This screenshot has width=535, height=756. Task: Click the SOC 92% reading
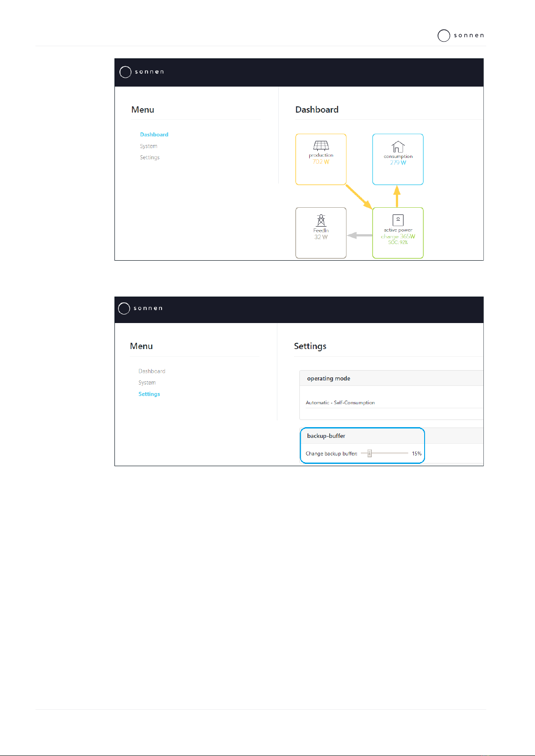click(x=398, y=242)
